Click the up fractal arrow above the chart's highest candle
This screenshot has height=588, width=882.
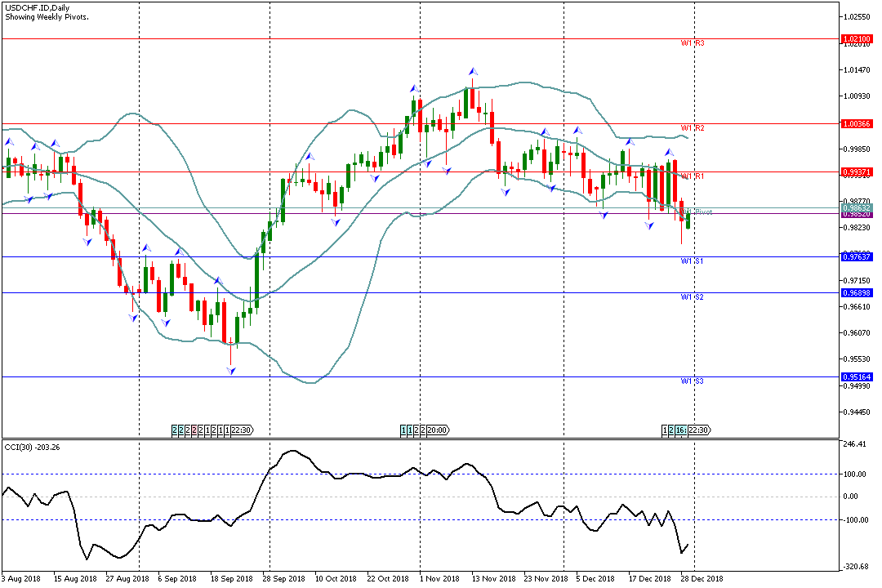click(473, 72)
